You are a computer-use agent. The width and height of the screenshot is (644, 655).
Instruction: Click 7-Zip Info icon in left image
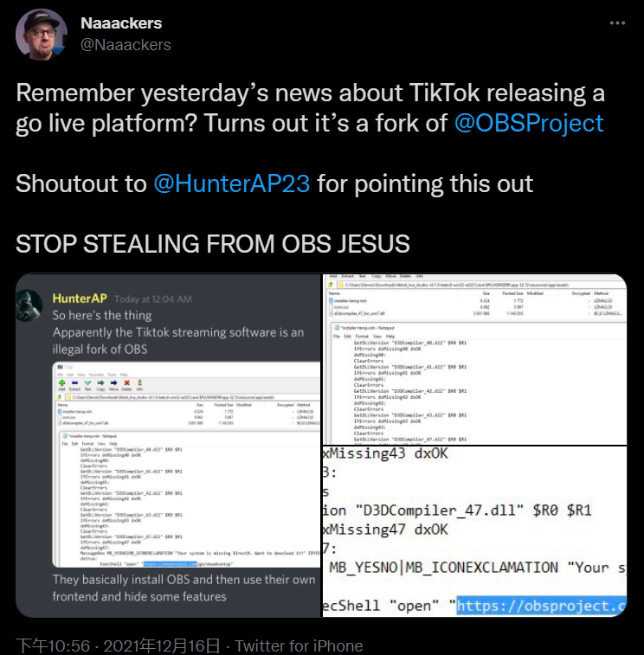point(139,382)
